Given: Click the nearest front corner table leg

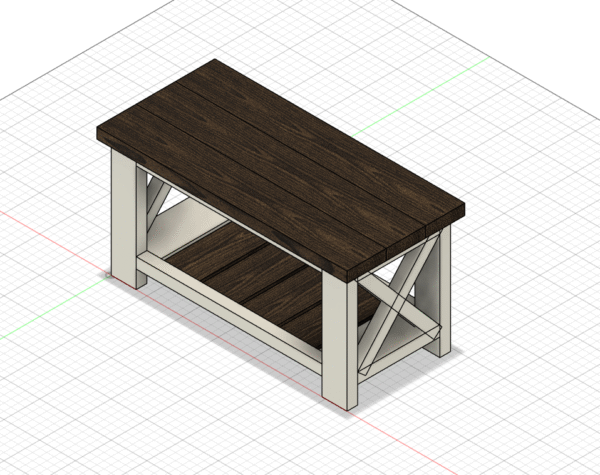Looking at the screenshot, I should [340, 341].
